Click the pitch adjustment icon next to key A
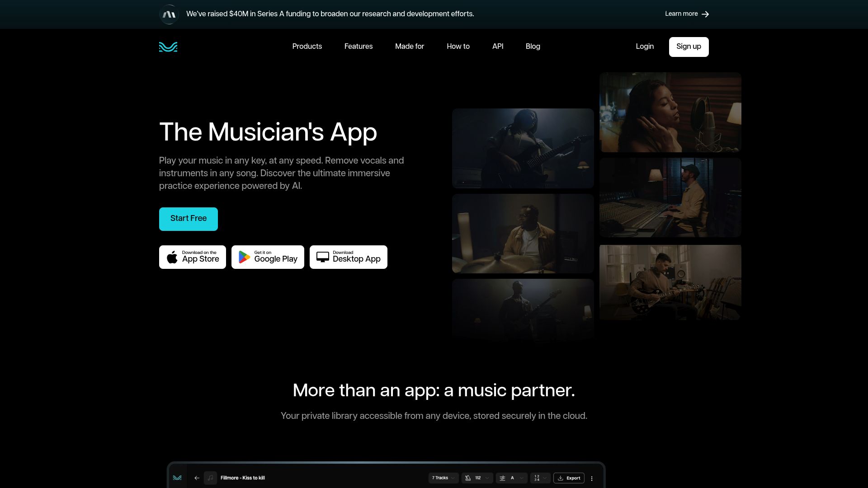The width and height of the screenshot is (868, 488). (x=502, y=478)
